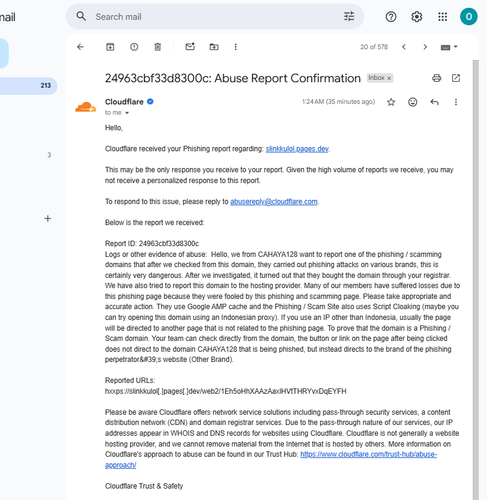Open the Google apps grid
Screen dimensions: 487x500
[x=443, y=16]
